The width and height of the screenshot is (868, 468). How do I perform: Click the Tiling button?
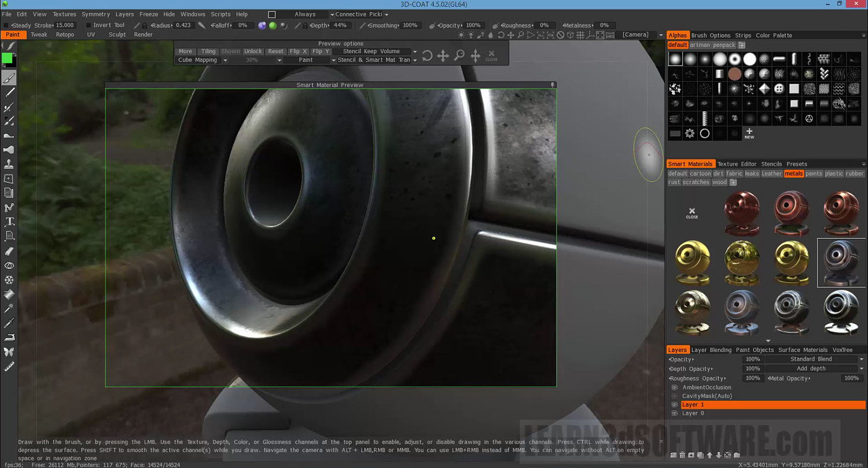click(208, 51)
